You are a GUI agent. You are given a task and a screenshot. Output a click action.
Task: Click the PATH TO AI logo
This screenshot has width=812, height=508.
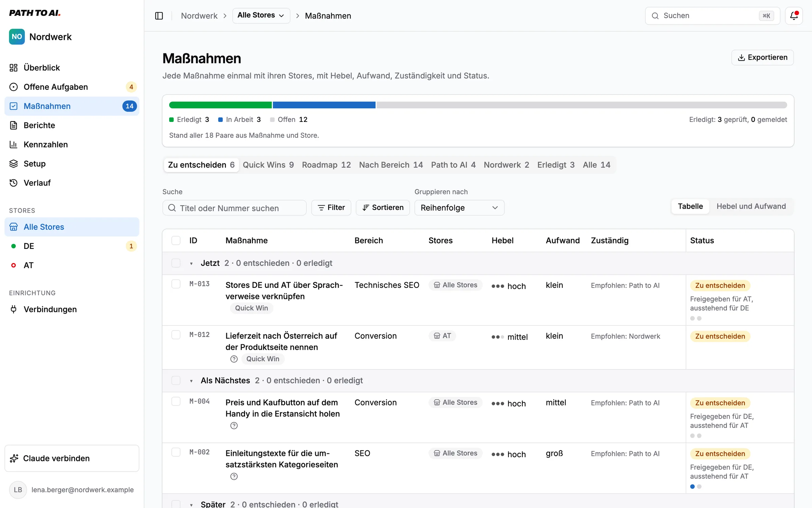[x=35, y=13]
